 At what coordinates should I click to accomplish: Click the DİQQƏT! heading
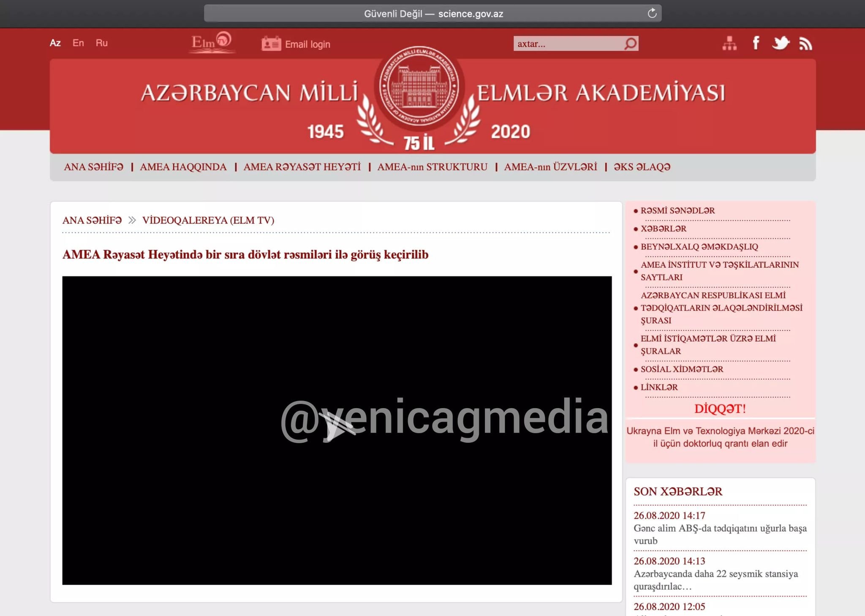(720, 409)
